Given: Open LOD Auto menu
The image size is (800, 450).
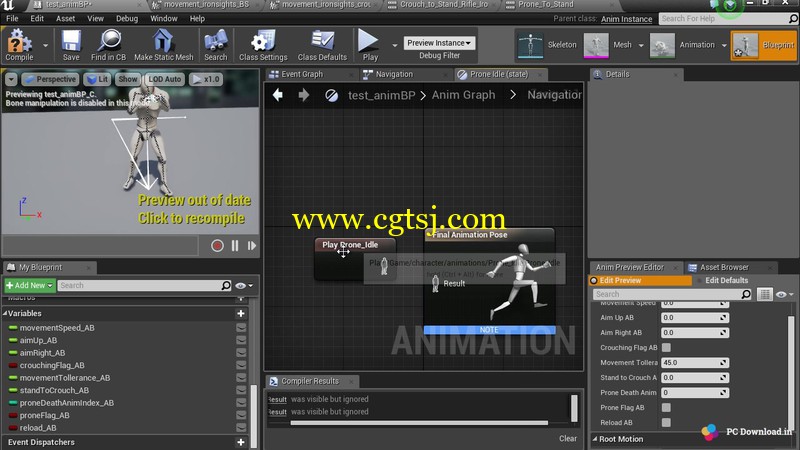Looking at the screenshot, I should click(164, 79).
